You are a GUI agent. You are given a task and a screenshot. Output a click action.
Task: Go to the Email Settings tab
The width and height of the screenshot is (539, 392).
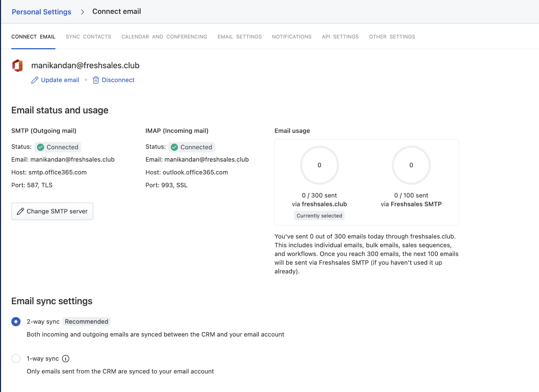click(240, 37)
